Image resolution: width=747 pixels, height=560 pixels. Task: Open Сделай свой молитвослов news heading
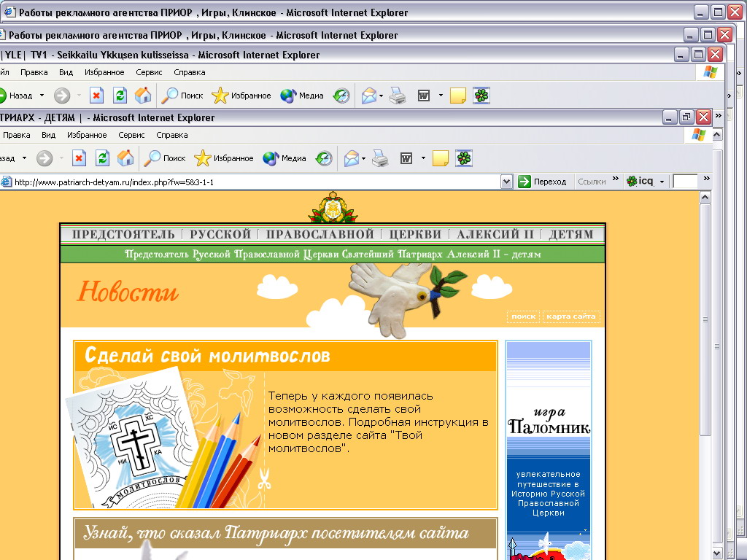pyautogui.click(x=207, y=355)
